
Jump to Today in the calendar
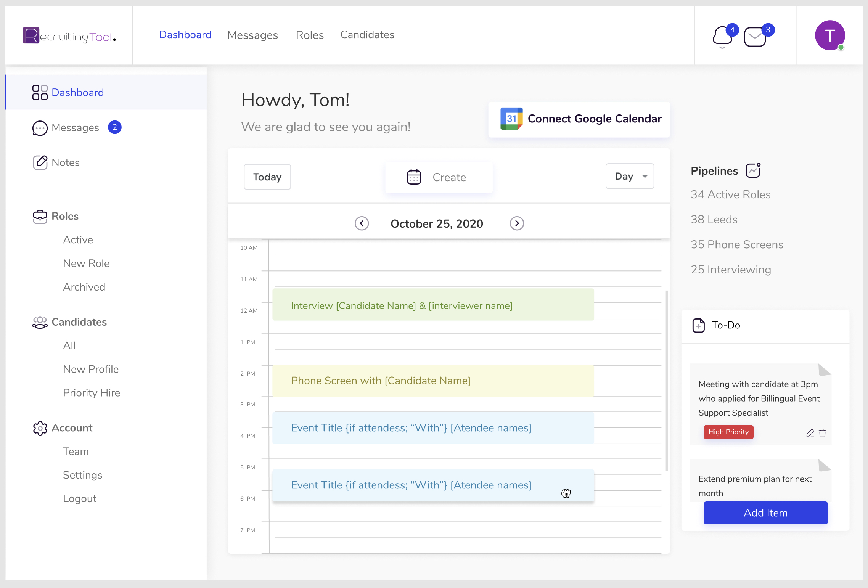(267, 177)
